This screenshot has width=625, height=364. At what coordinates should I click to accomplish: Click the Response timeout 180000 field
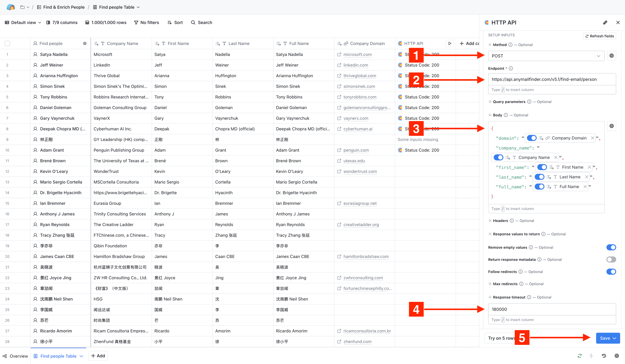(552, 309)
